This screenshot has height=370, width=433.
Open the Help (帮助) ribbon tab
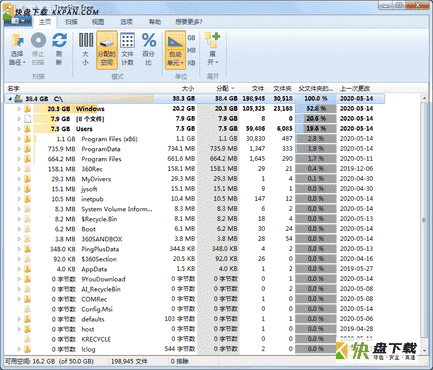pyautogui.click(x=155, y=22)
